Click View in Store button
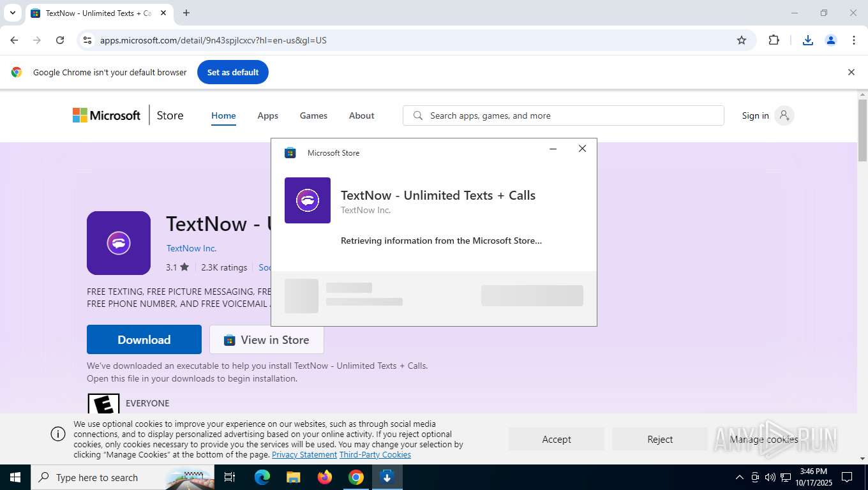The width and height of the screenshot is (868, 490). point(267,339)
